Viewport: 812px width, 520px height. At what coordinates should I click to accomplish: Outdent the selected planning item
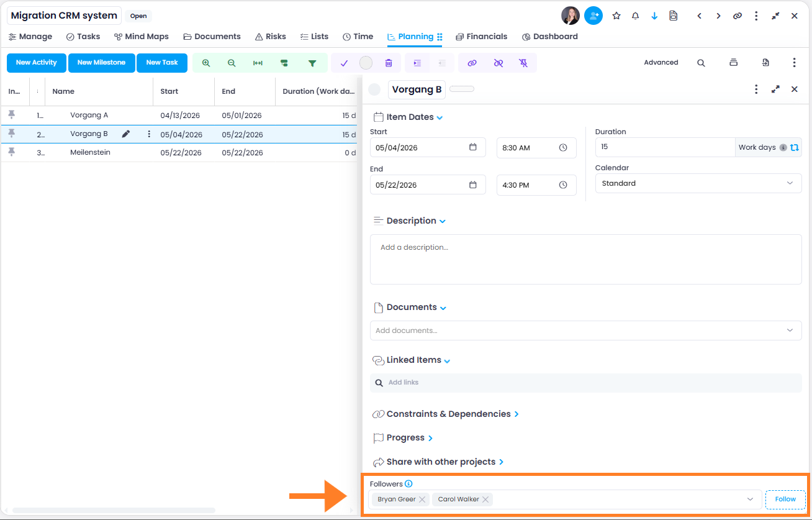click(x=442, y=63)
